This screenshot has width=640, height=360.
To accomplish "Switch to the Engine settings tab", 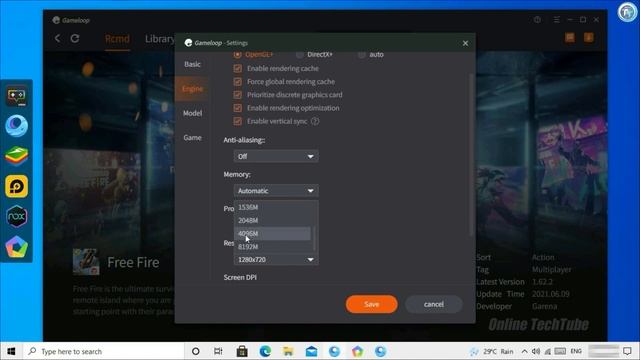I will pyautogui.click(x=192, y=89).
